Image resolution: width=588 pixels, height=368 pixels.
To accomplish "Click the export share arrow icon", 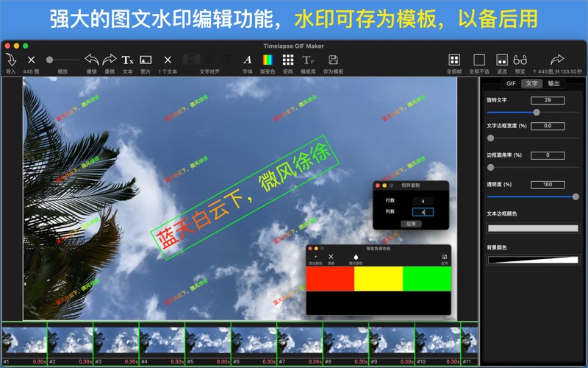I will [x=557, y=60].
